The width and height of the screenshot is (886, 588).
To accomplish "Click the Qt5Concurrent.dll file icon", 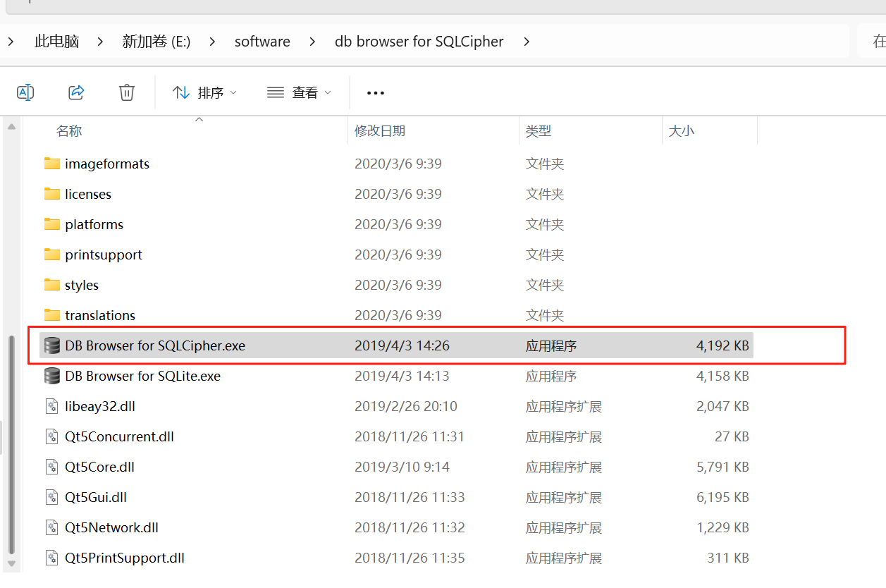I will (x=52, y=436).
